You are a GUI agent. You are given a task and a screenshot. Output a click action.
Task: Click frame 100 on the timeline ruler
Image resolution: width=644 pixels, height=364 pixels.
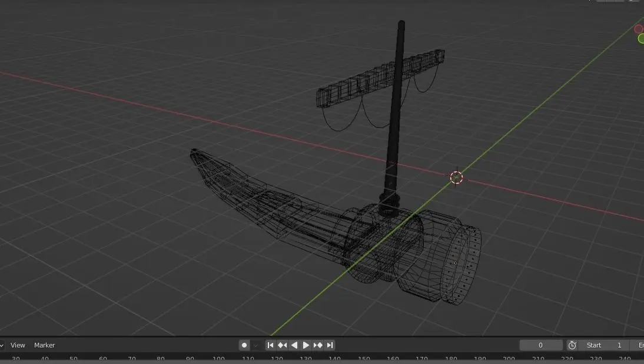pos(218,359)
